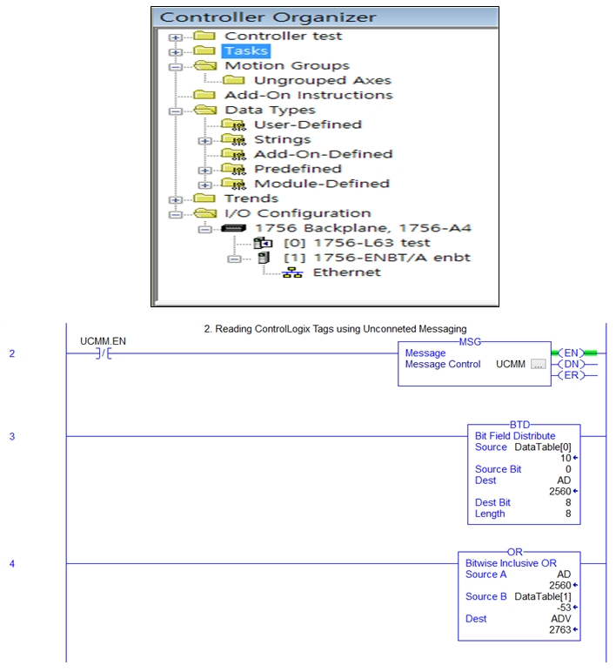Open the UCMM message configuration ellipsis button
The width and height of the screenshot is (616, 672).
[x=538, y=364]
